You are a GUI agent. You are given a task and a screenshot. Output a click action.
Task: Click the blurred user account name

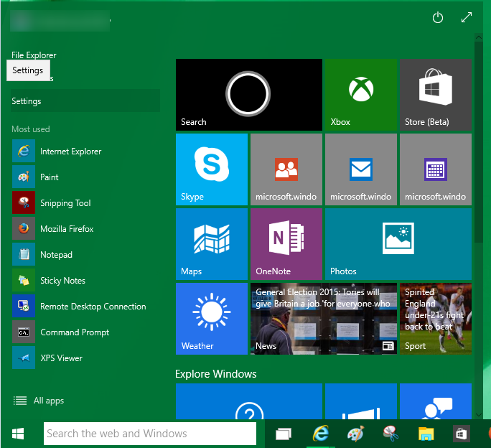point(60,21)
